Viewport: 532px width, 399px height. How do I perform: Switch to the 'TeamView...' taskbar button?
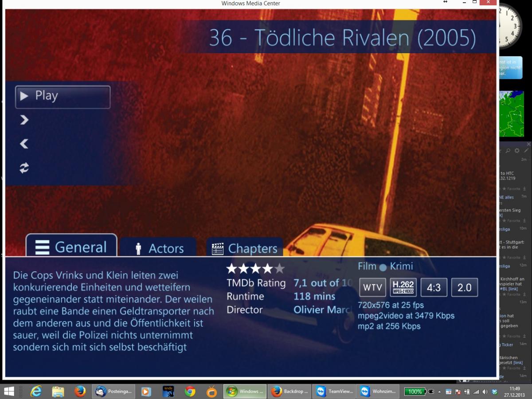(x=333, y=391)
